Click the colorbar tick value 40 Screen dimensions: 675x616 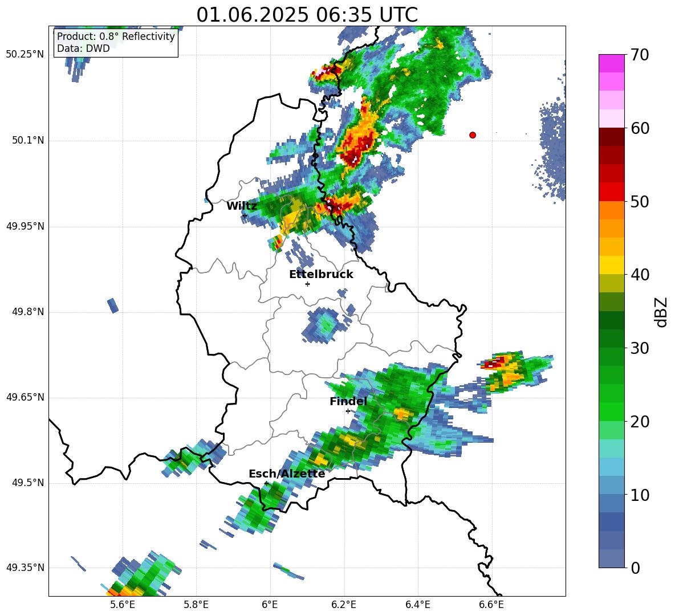(x=640, y=275)
